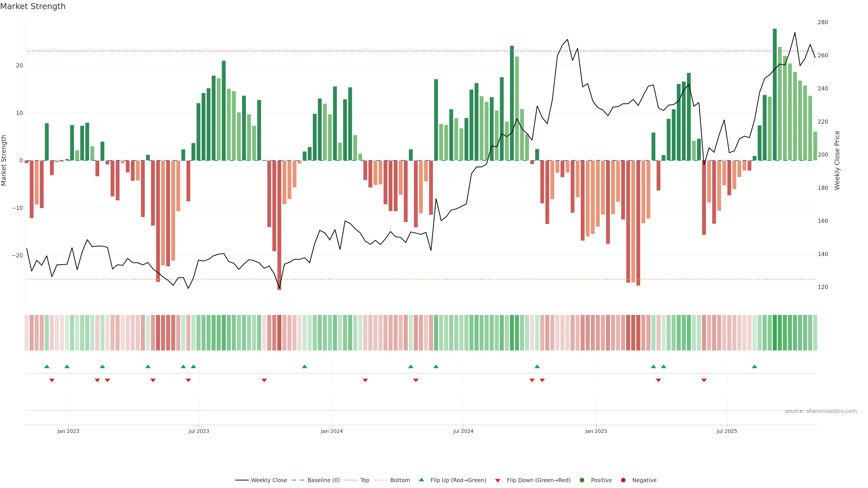Image resolution: width=868 pixels, height=488 pixels.
Task: Click the Flip Down red triangle legend icon
Action: [498, 481]
